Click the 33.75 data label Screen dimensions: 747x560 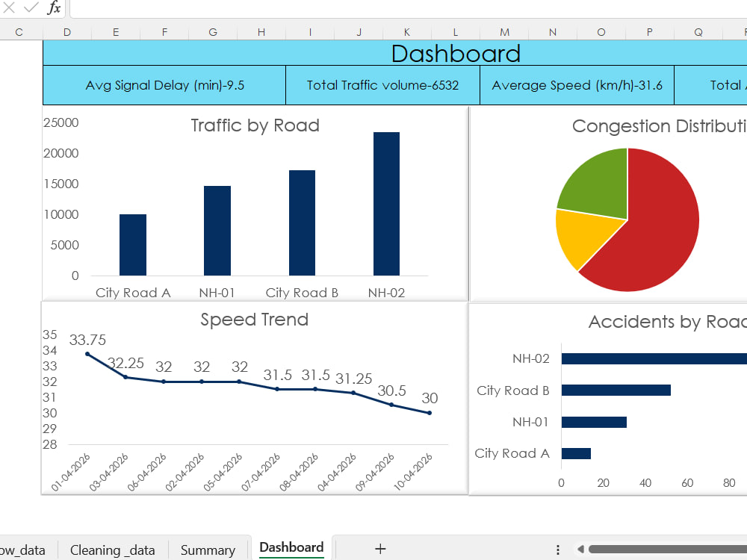point(87,340)
